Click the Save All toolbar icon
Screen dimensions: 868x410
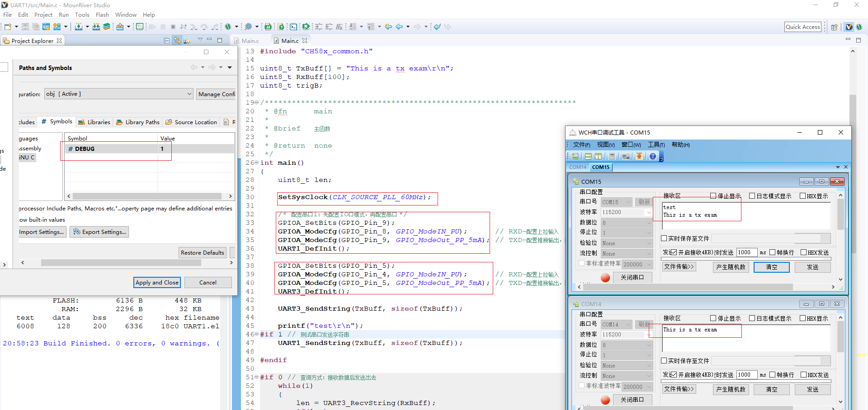[36, 27]
